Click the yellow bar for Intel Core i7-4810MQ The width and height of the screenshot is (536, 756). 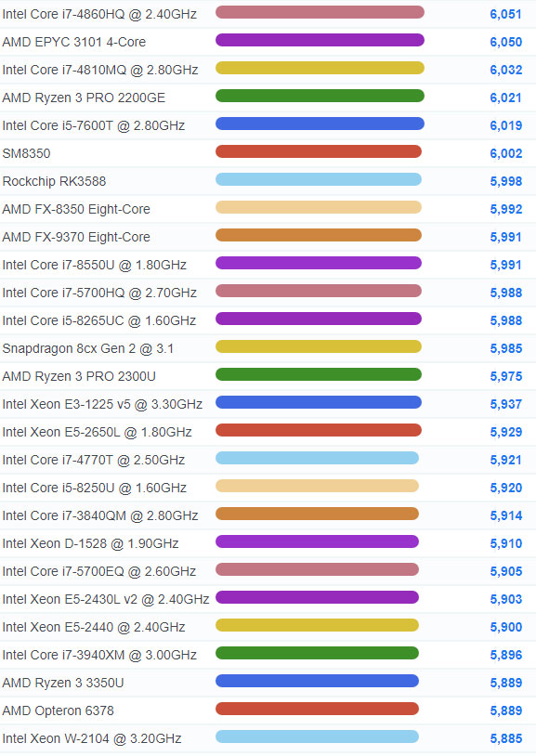coord(320,68)
